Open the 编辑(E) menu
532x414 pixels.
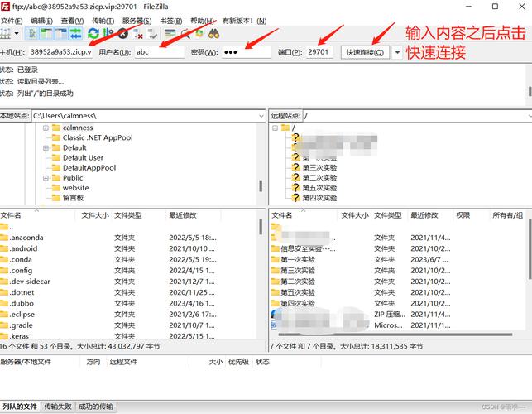point(41,21)
